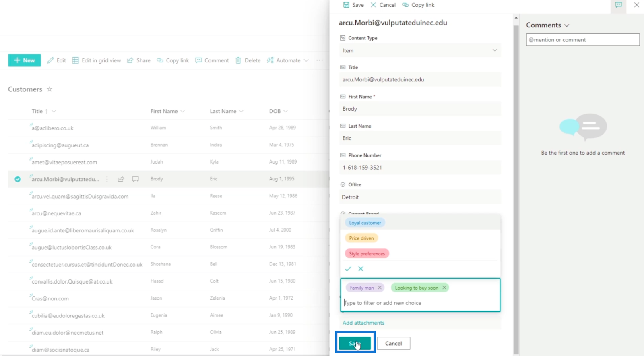Click the Phone Number field label icon
Screen dimensions: 644x356
[x=343, y=155]
